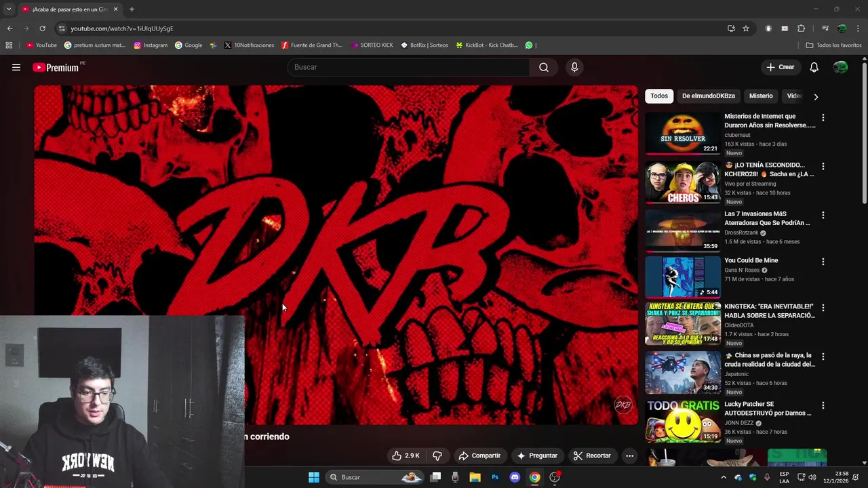Screen dimensions: 868x488
Task: Open Task View on the taskbar
Action: 435,477
